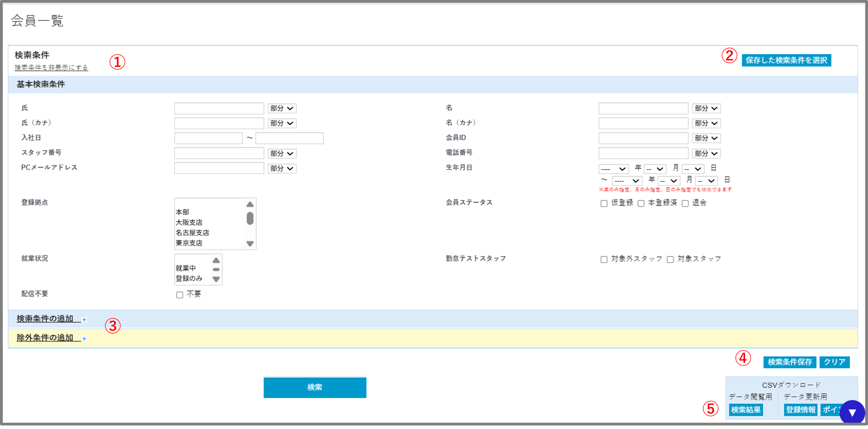Focus the 入社日 end date field
This screenshot has width=868, height=429.
[x=290, y=138]
